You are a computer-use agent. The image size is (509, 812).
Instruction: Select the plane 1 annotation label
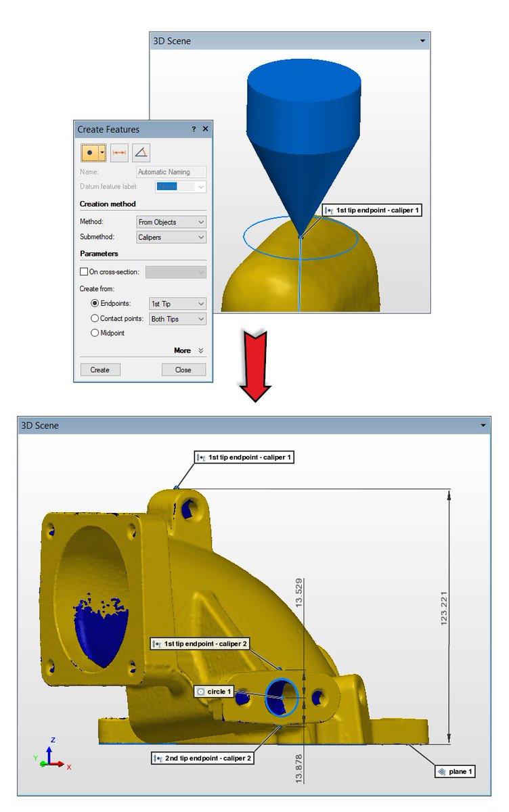(x=455, y=771)
